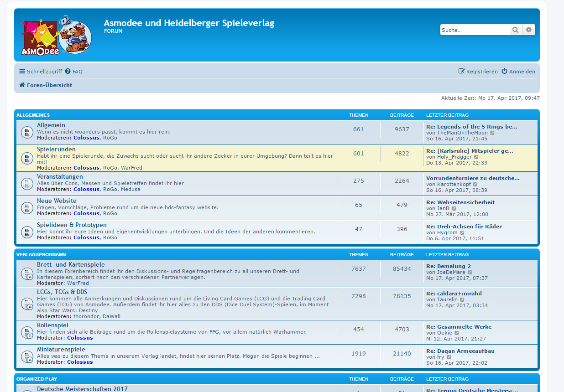
Task: Open user TheManOnTheMoon's profile
Action: click(462, 133)
